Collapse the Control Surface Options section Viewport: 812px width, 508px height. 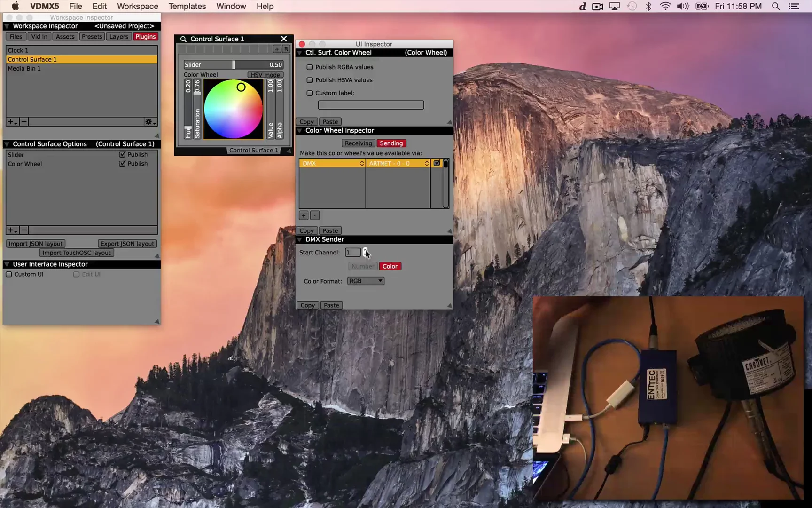tap(7, 144)
